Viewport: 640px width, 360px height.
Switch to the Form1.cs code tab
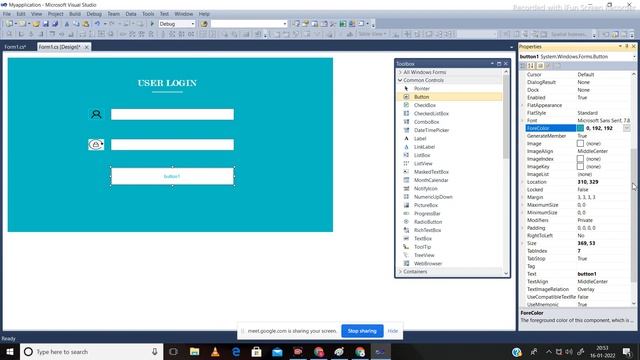15,47
